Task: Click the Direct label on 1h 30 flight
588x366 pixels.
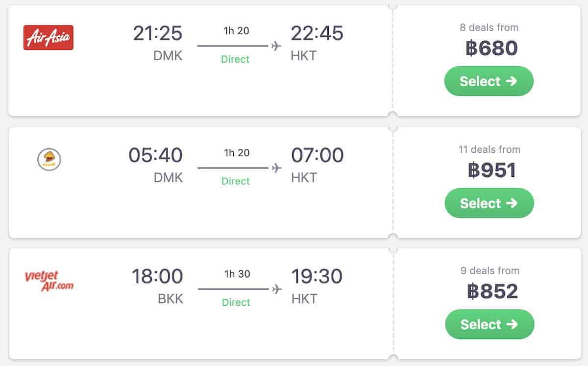Action: click(236, 302)
